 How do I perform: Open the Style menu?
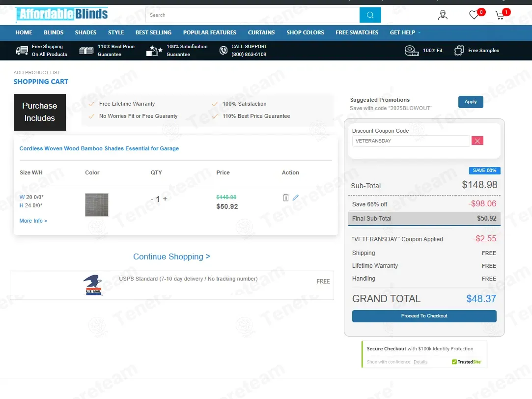(x=116, y=32)
